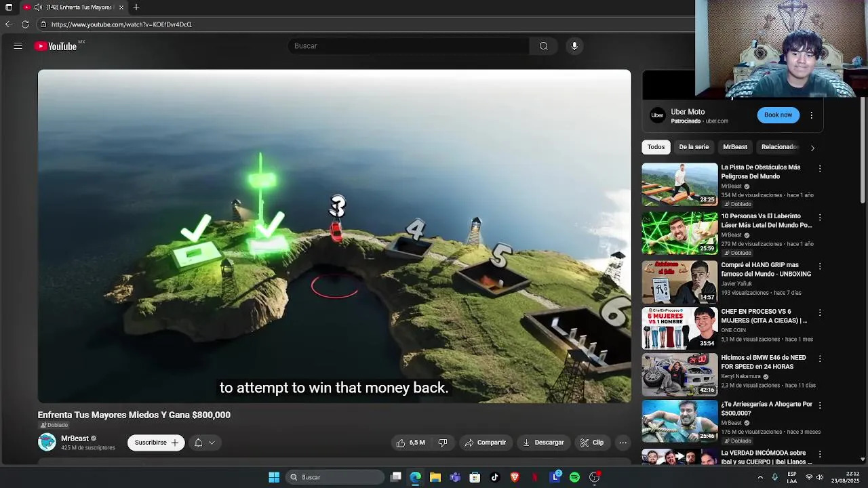Open the Laberinto Láser video thumbnail
This screenshot has width=868, height=488.
point(679,233)
